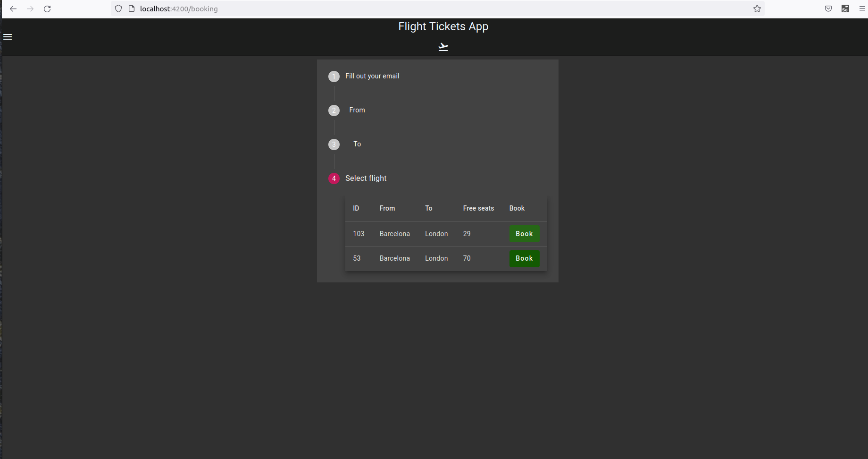The width and height of the screenshot is (868, 459).
Task: Expand the 'From' step
Action: point(357,110)
